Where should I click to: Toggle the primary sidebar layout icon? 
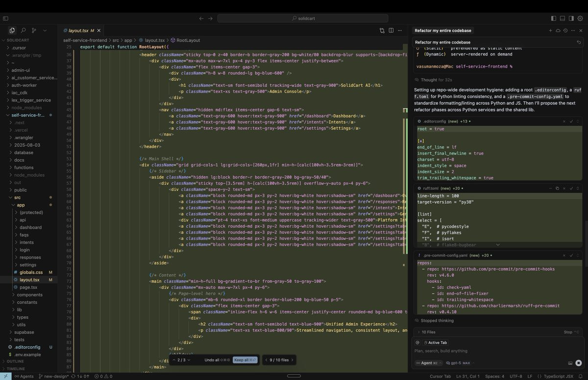coord(554,18)
